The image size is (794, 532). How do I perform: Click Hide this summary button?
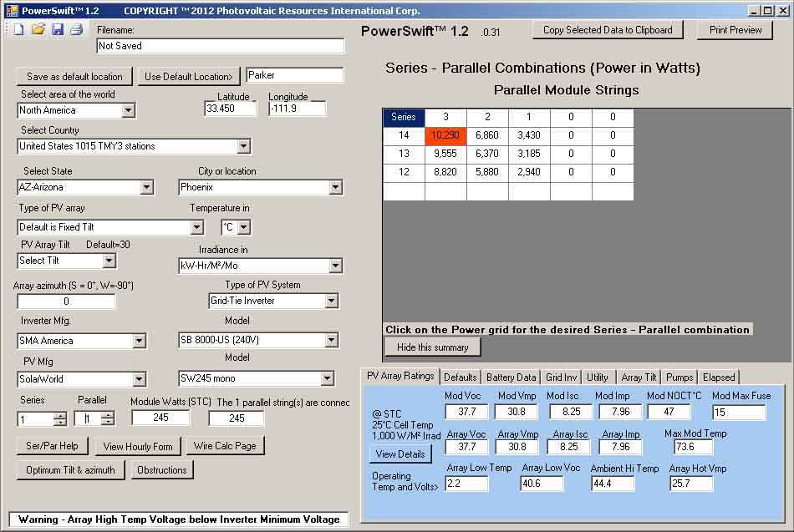432,347
